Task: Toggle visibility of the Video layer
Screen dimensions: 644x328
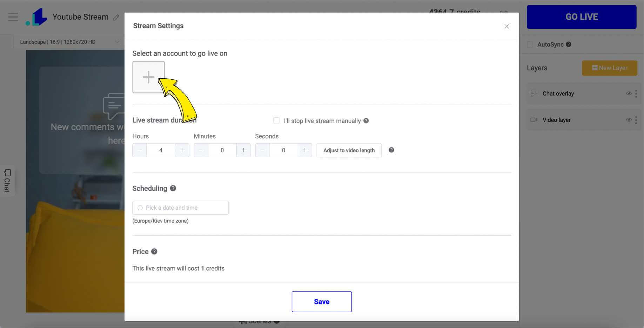Action: coord(629,120)
